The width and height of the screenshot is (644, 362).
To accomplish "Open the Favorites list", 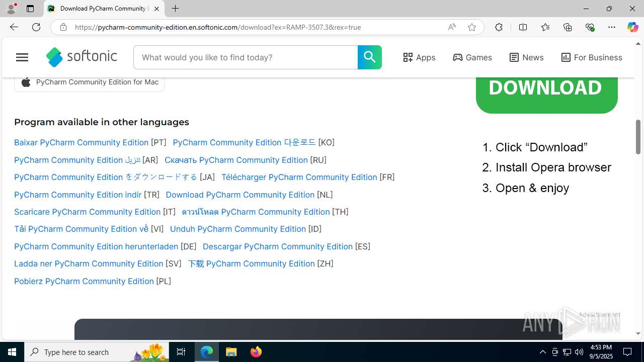I will coord(545,27).
